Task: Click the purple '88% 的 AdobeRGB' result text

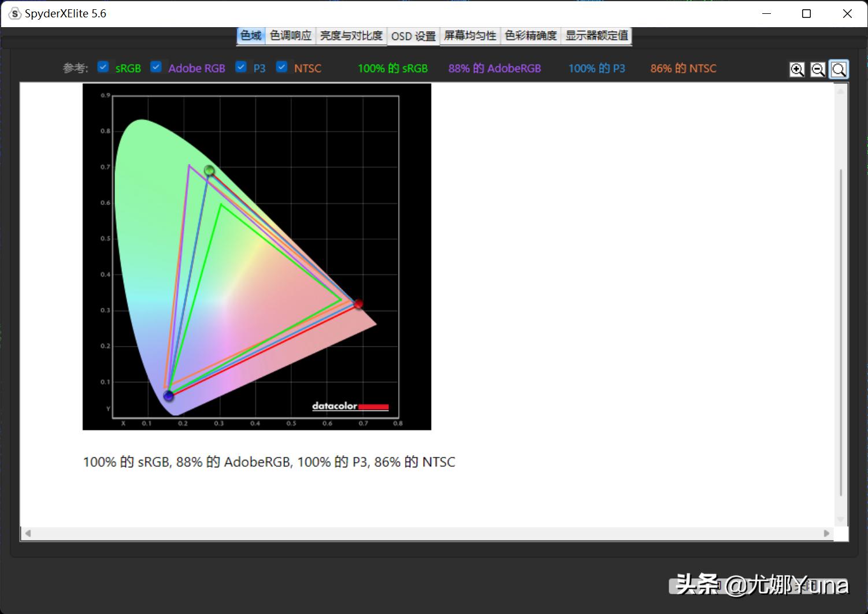Action: click(495, 68)
